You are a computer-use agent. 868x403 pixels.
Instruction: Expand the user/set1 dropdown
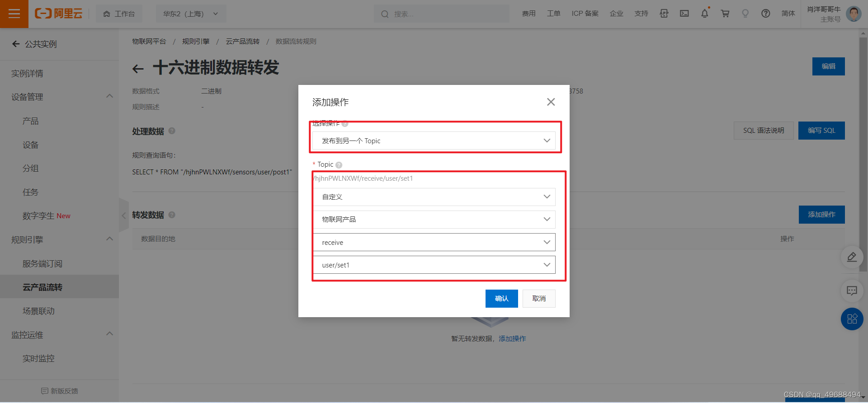coord(434,265)
